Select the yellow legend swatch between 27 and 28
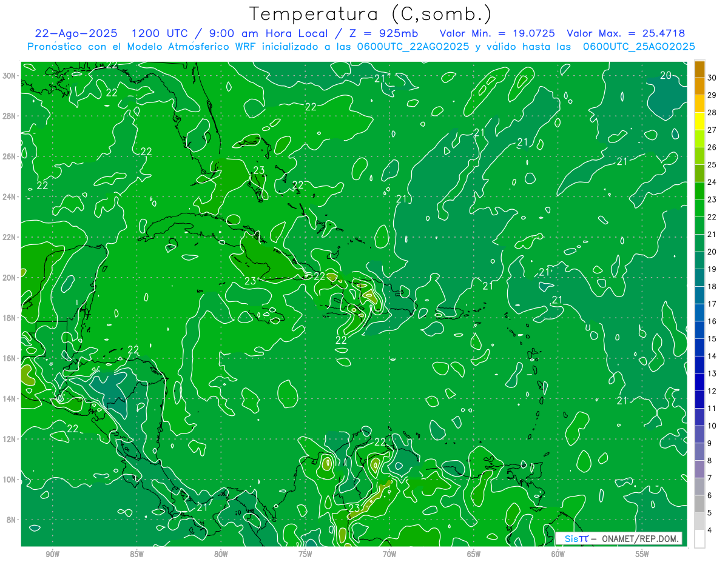 (x=699, y=121)
